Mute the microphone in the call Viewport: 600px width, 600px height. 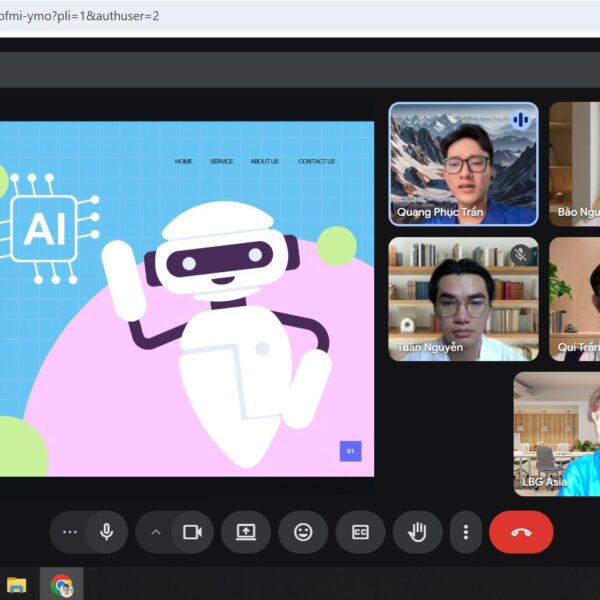click(107, 532)
